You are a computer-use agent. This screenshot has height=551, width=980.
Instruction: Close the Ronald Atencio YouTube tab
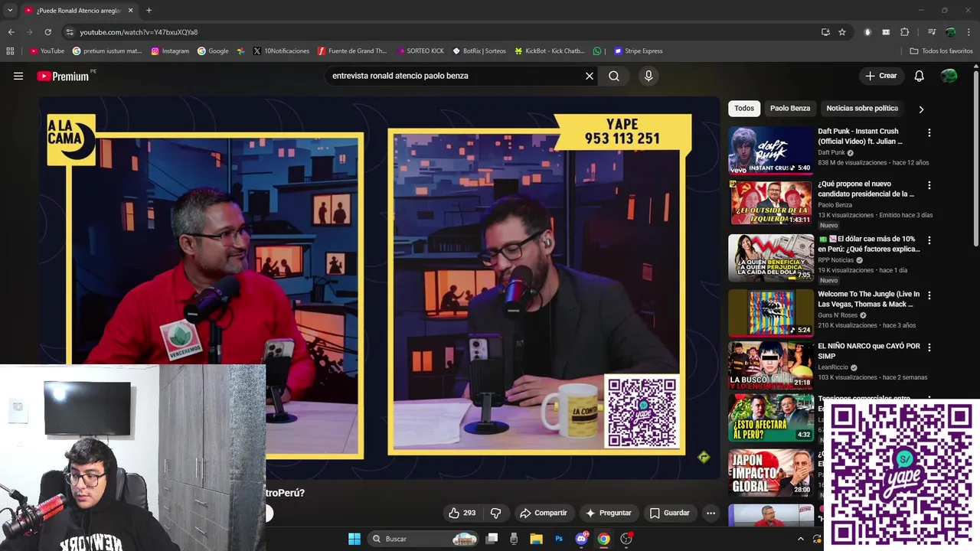tap(131, 10)
